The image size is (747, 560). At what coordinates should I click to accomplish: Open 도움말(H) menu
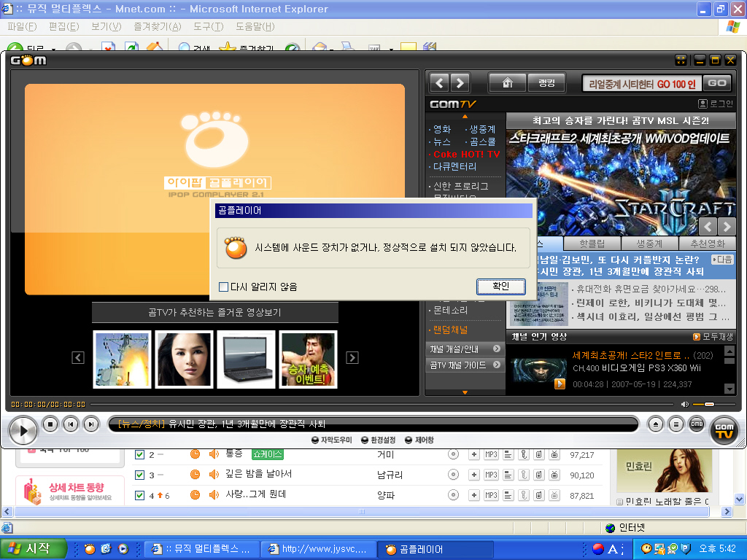[x=255, y=27]
